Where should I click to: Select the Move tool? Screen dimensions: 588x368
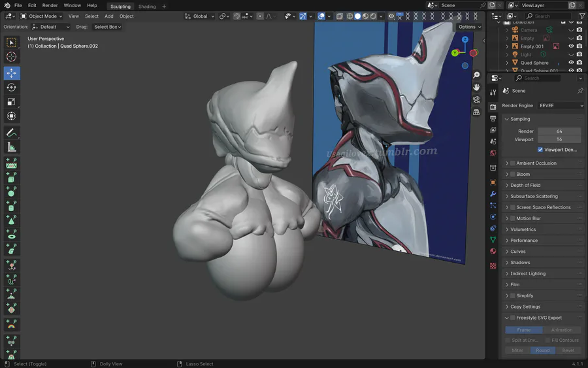pyautogui.click(x=12, y=73)
